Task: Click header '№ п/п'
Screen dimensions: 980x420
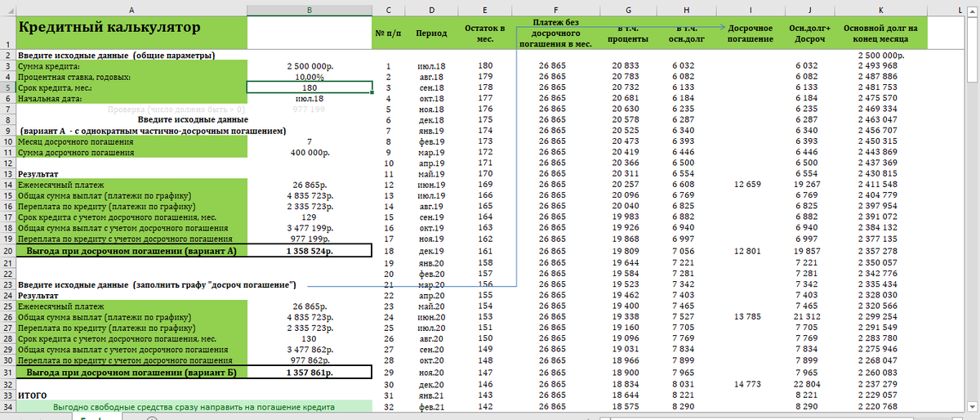Action: [x=389, y=33]
